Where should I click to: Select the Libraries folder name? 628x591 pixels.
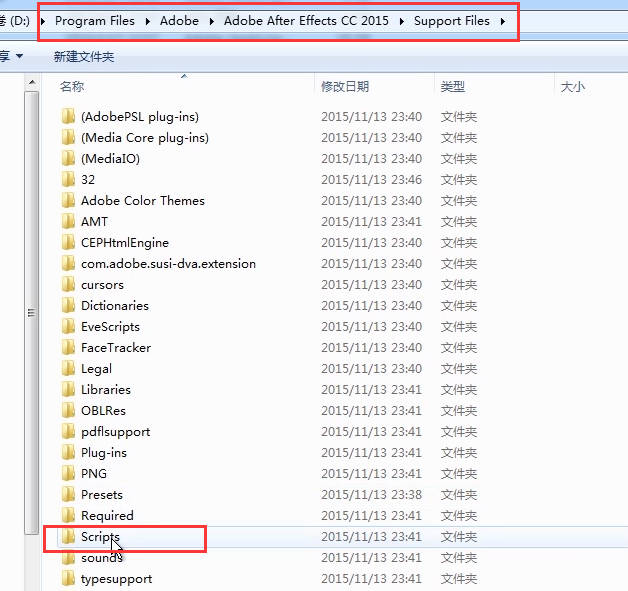106,389
